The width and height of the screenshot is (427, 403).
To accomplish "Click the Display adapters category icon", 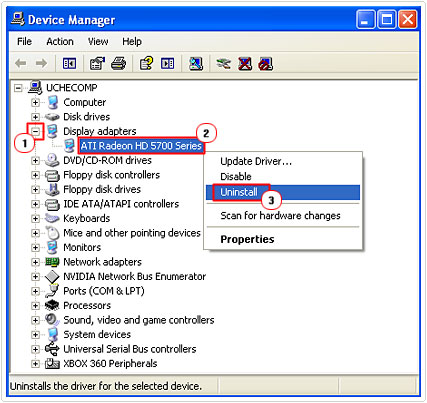I will point(52,131).
